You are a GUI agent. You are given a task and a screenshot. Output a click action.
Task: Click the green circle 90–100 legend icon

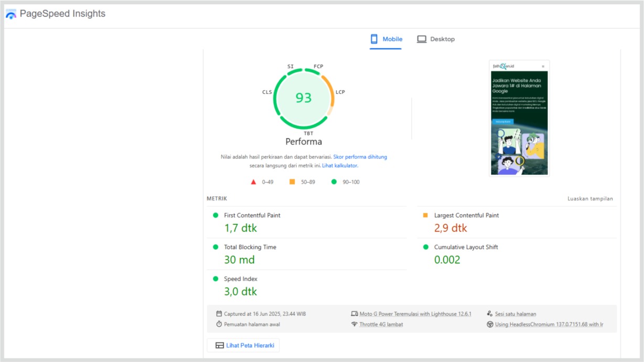tap(334, 182)
